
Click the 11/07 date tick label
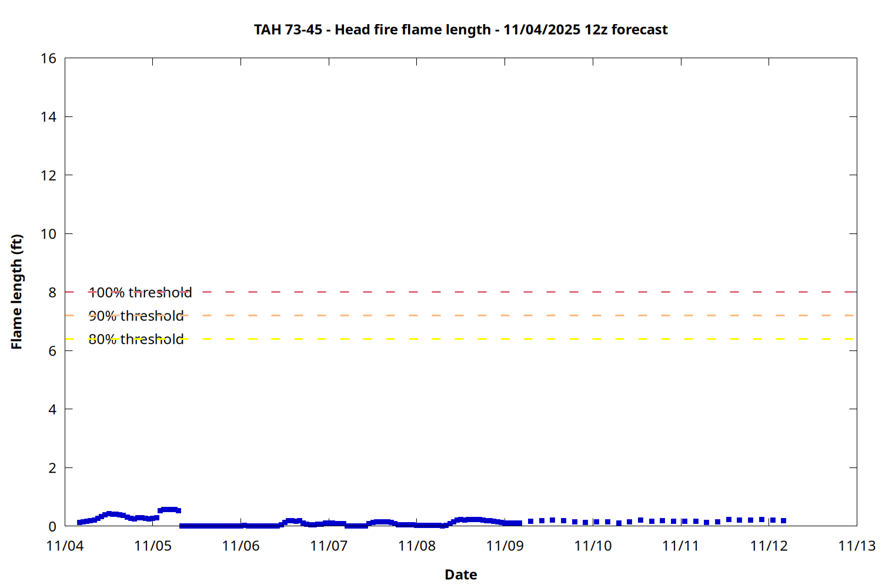point(329,546)
